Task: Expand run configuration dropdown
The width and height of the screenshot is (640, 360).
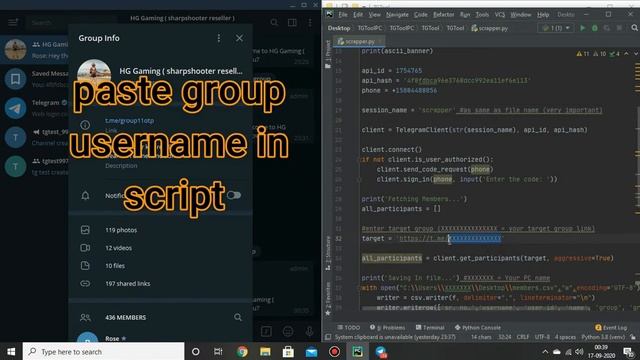Action: [556, 28]
